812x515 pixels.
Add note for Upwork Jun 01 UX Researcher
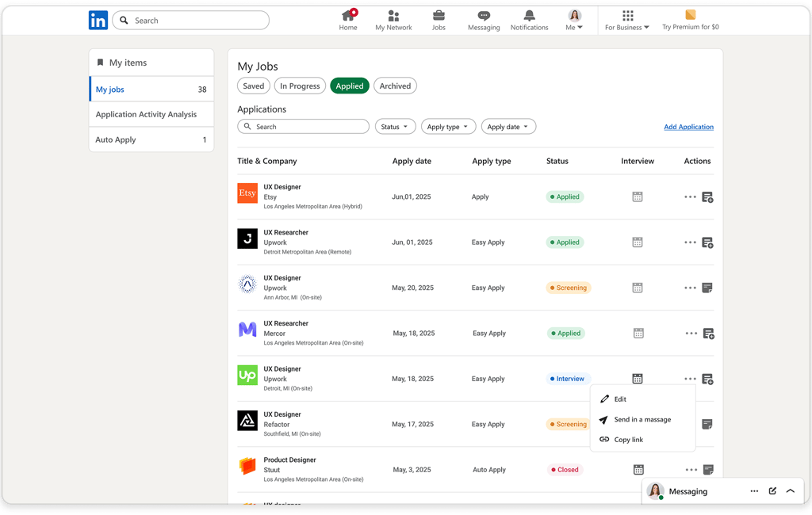coord(707,242)
